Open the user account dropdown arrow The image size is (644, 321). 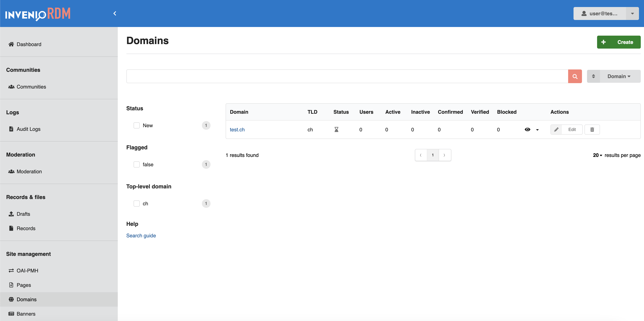pos(632,13)
